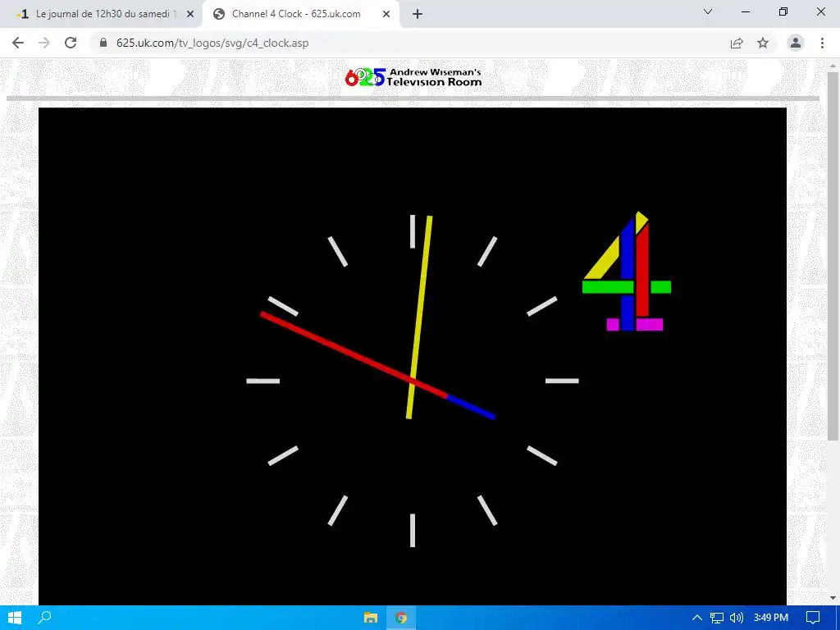View site info via padlock icon
840x630 pixels.
tap(103, 43)
